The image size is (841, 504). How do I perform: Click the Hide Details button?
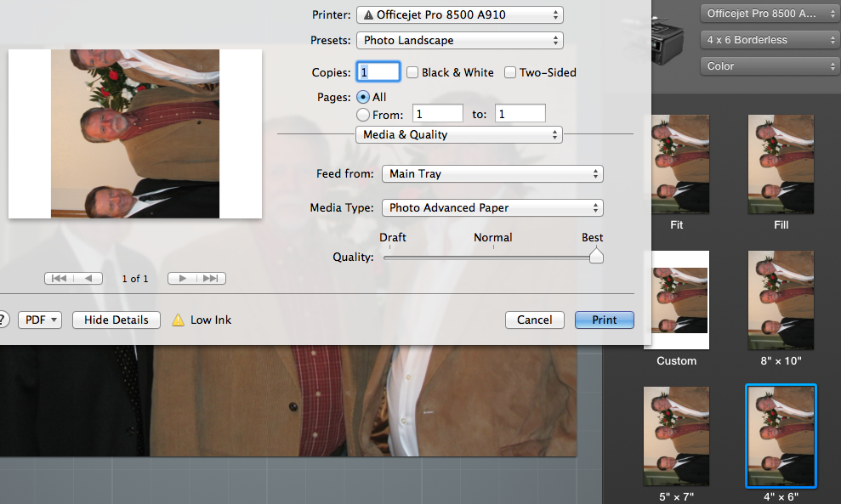116,320
